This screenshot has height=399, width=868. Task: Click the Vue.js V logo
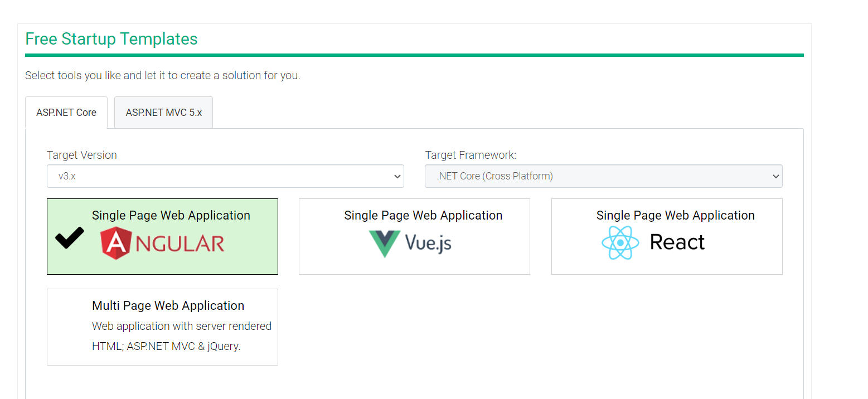tap(385, 244)
